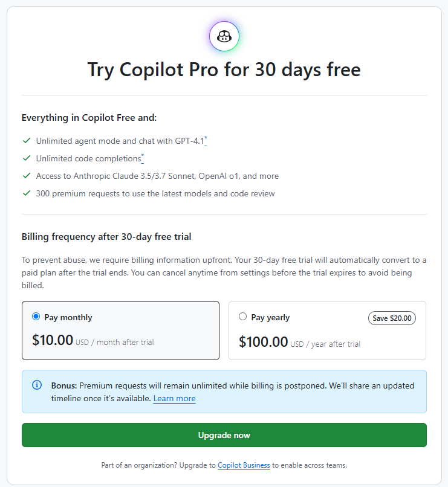Image resolution: width=448 pixels, height=487 pixels.
Task: Click the Copilot logo icon at top
Action: tap(224, 36)
